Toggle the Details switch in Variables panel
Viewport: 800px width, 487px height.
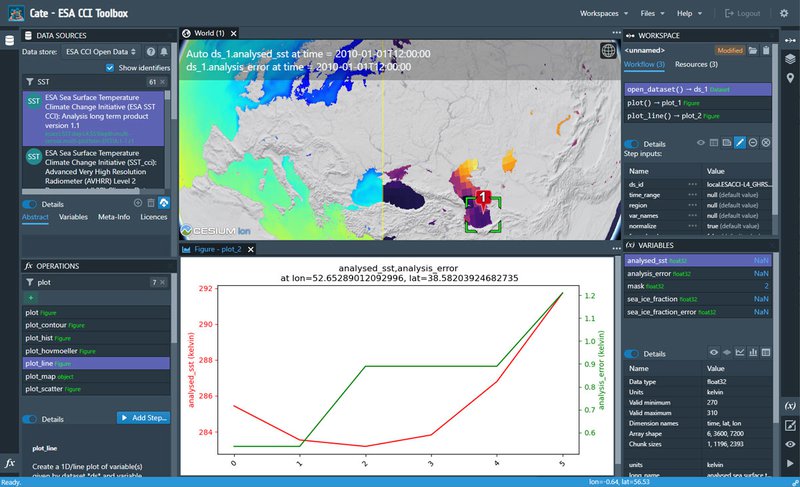click(x=631, y=353)
